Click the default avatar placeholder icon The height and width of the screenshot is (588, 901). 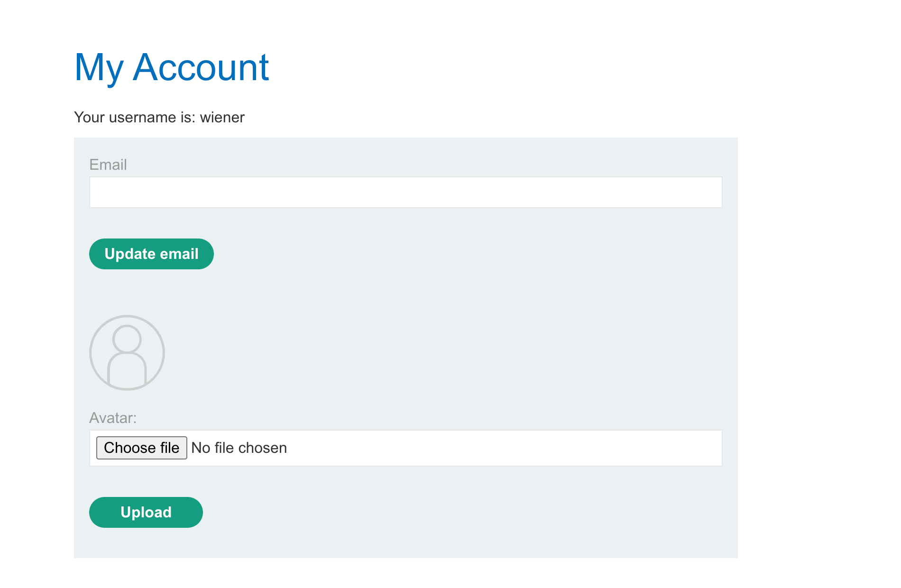coord(127,353)
